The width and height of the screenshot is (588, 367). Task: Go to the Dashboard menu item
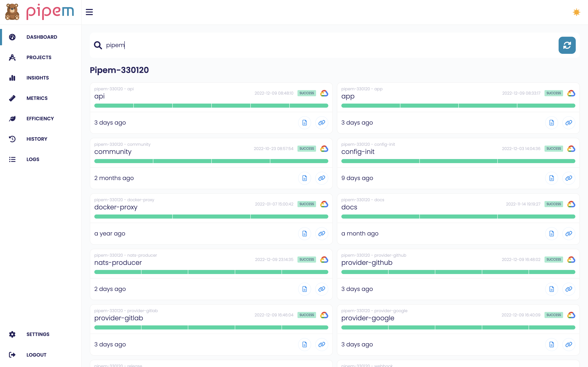42,37
